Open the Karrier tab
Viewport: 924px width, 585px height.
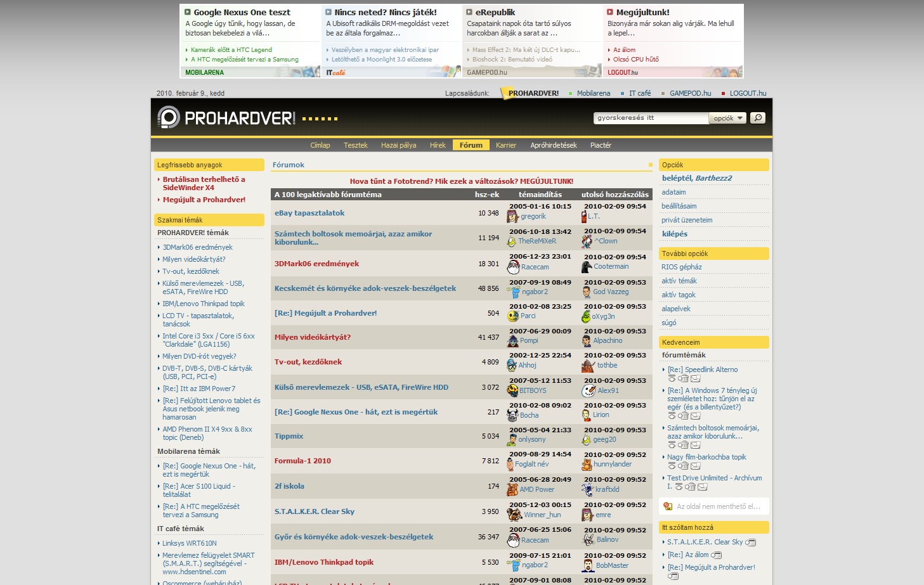coord(506,145)
